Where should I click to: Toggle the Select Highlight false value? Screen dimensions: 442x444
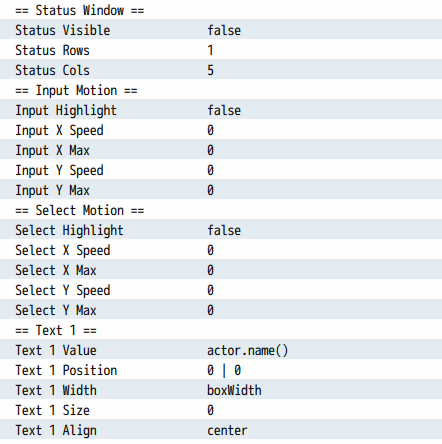point(224,230)
